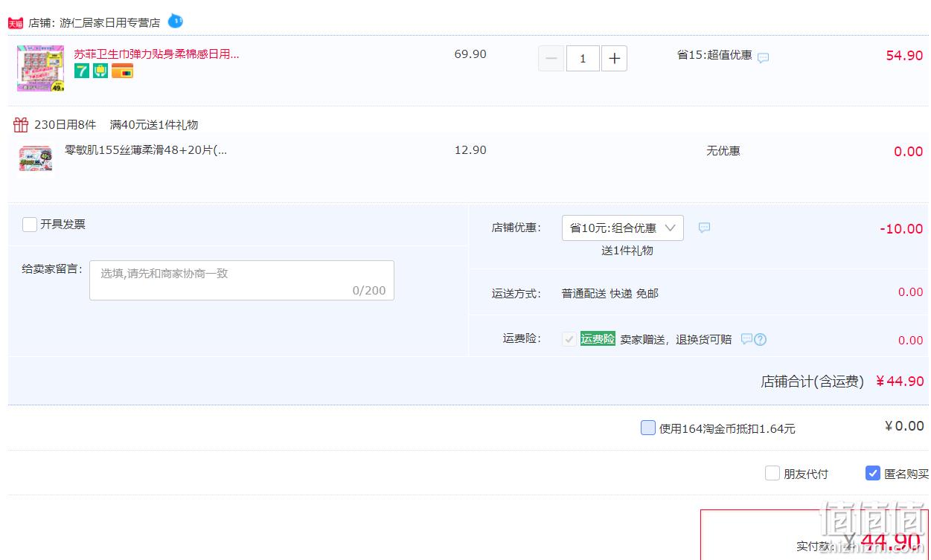Screen dimensions: 931x560
Task: Decrease quantity with the minus button
Action: [551, 58]
